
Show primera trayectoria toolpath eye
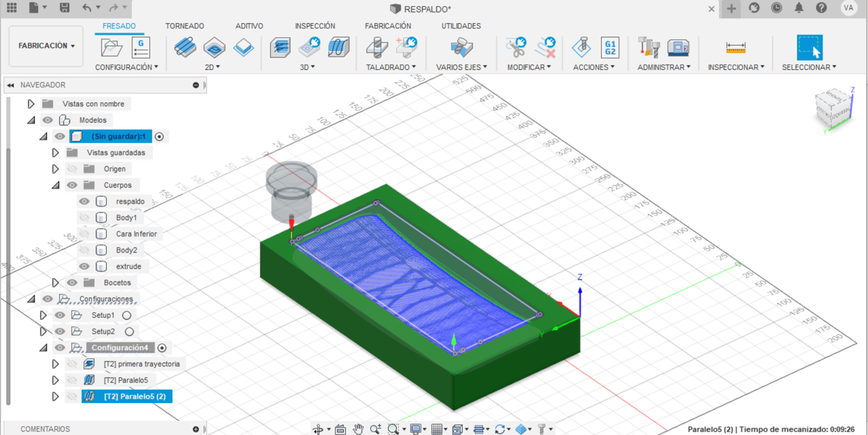tap(72, 364)
